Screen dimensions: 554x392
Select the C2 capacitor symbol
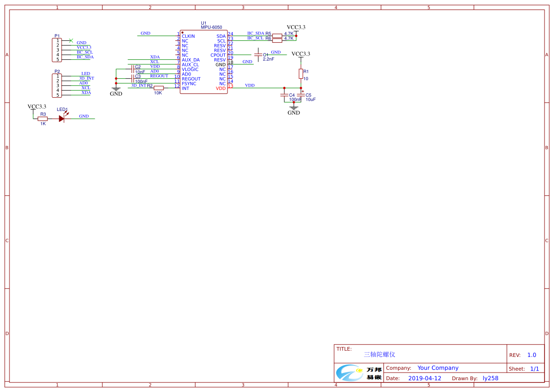133,69
